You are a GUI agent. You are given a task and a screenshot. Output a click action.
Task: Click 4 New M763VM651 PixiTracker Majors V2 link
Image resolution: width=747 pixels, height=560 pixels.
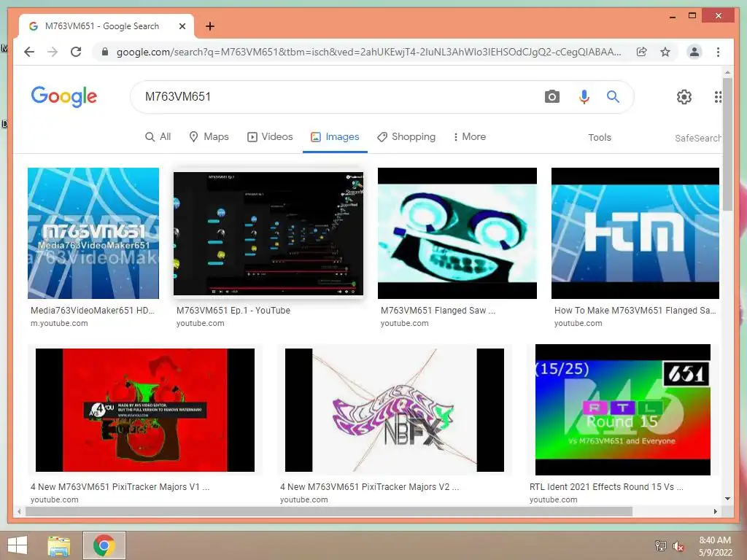(370, 486)
